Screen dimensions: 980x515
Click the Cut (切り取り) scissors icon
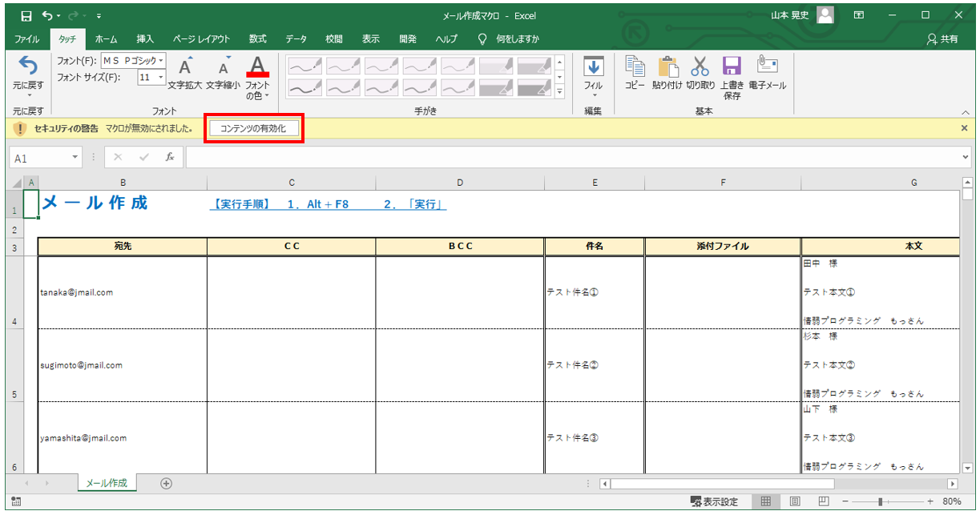[x=700, y=67]
